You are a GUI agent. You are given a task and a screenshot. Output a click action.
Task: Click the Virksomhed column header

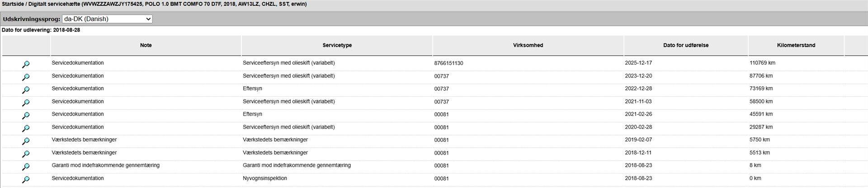[x=528, y=45]
